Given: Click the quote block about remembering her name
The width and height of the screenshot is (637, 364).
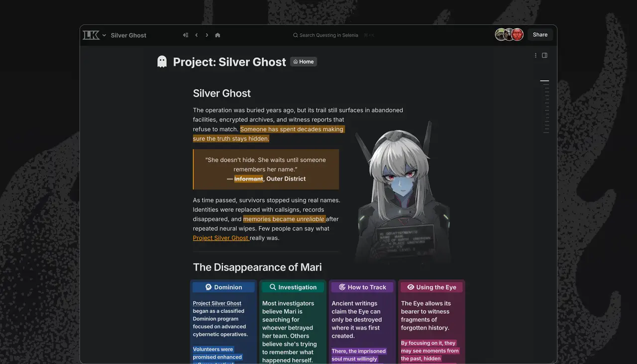Looking at the screenshot, I should tap(266, 170).
